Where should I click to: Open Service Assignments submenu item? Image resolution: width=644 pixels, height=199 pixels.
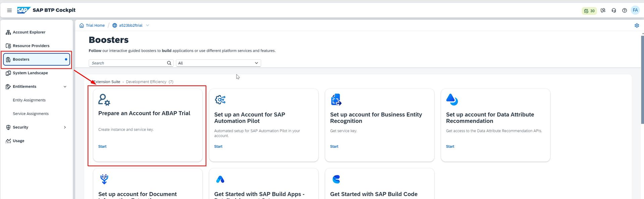point(31,114)
